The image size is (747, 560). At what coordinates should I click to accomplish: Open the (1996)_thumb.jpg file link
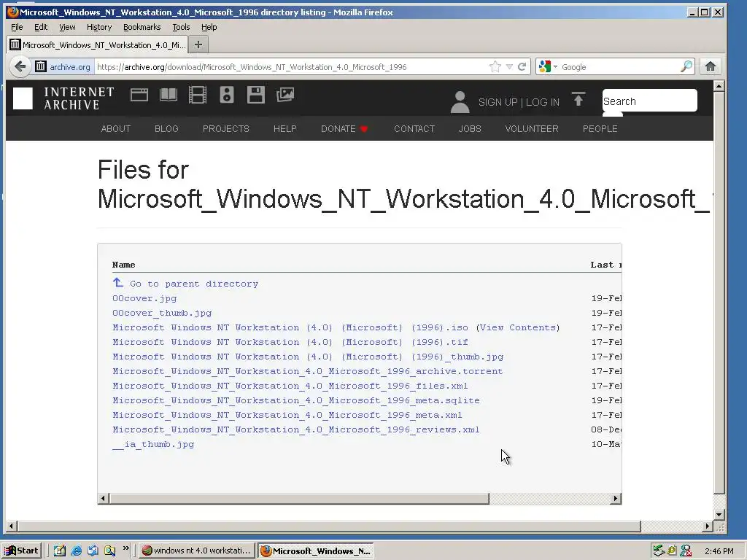[308, 356]
